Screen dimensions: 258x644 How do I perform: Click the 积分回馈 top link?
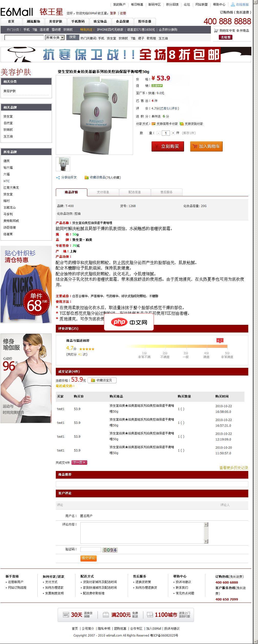tap(172, 5)
